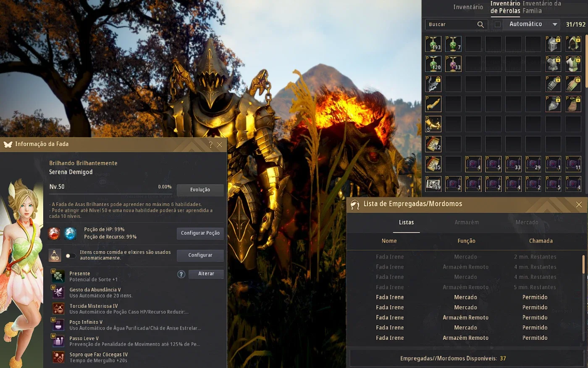Viewport: 588px width, 368px height.
Task: Click the elixir flask settings icon
Action: [55, 255]
